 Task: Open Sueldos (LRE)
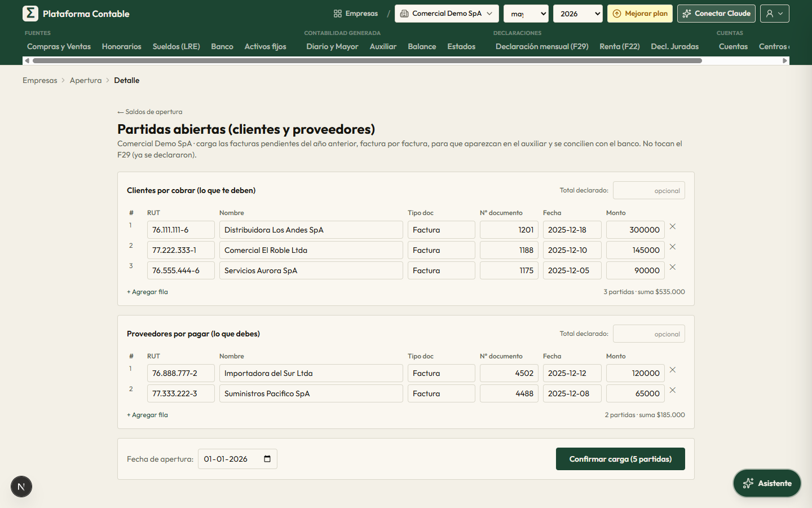(176, 46)
